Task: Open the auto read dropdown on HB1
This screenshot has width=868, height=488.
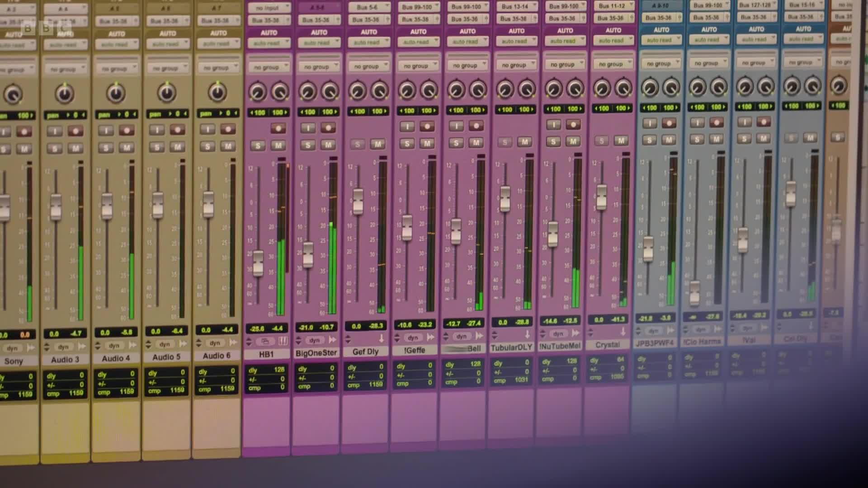Action: coord(269,43)
